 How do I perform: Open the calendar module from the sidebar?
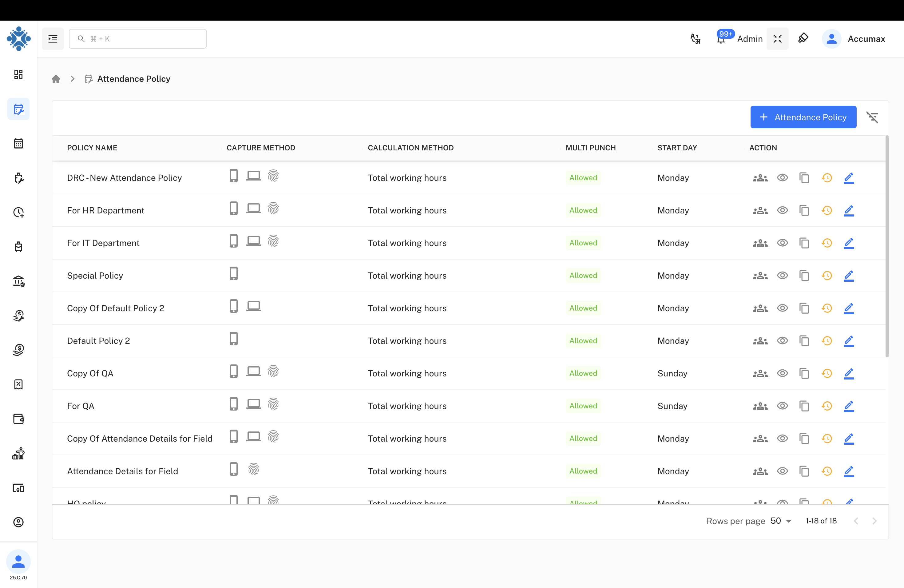(18, 143)
